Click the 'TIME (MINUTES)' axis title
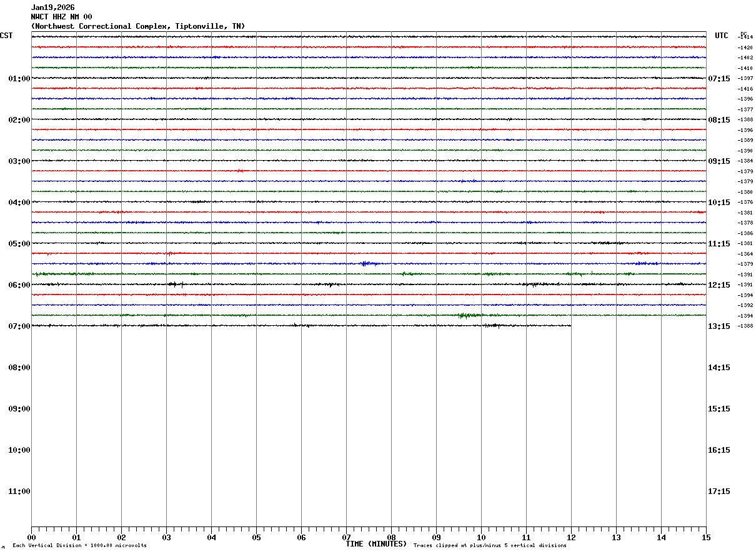756x554 pixels. click(x=376, y=544)
